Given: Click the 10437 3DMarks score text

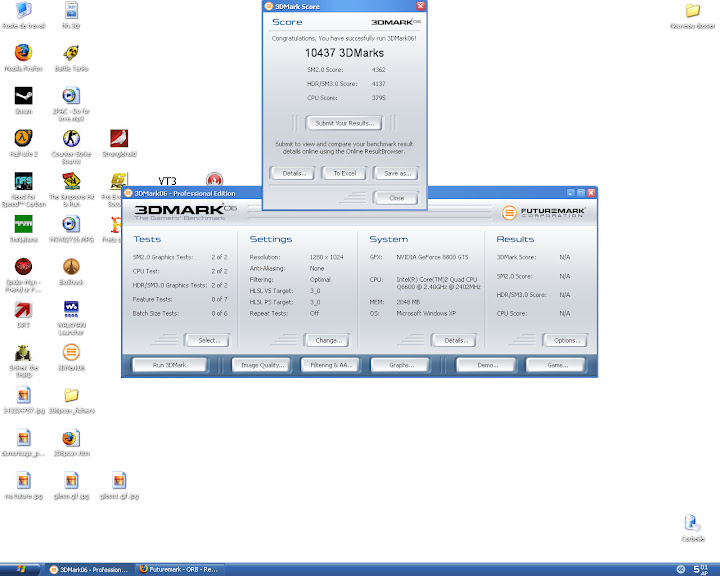Looking at the screenshot, I should 344,53.
